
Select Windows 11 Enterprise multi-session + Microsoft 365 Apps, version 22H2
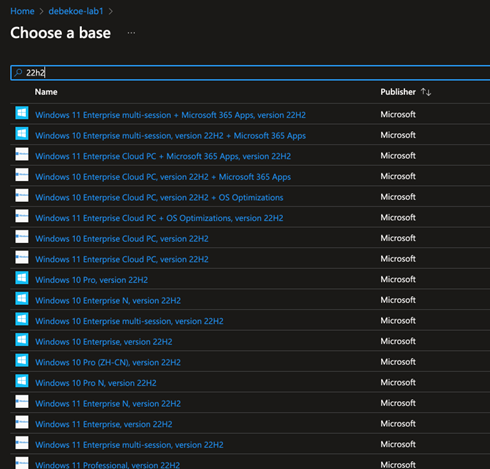(170, 115)
